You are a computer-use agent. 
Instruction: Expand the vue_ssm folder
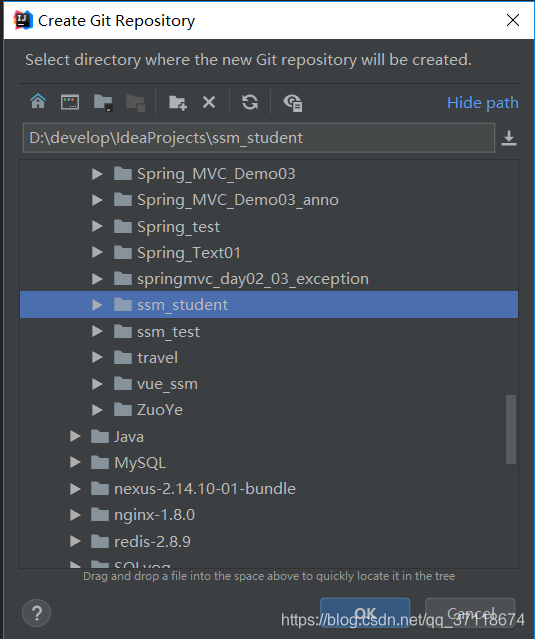tap(97, 384)
